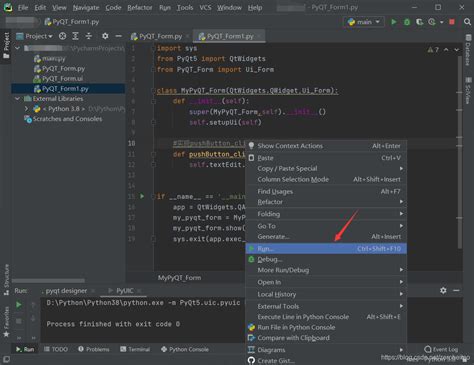This screenshot has width=474, height=365.
Task: Open the Structure side tool tab
Action: [x=6, y=280]
